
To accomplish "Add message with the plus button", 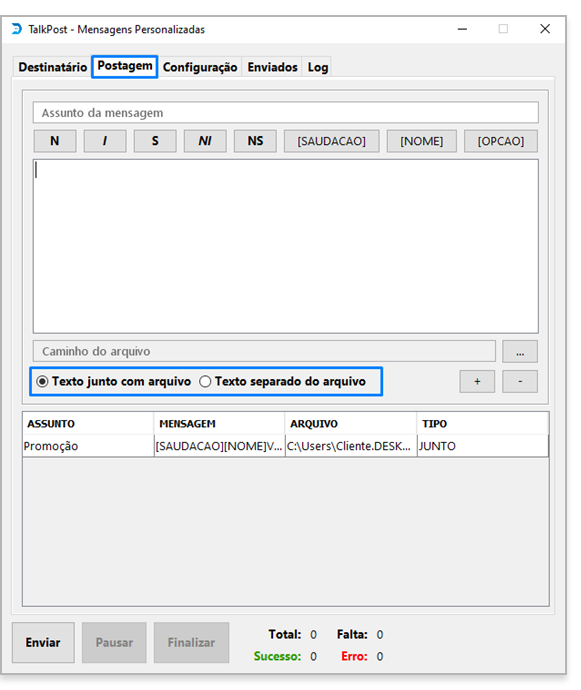I will tap(477, 381).
